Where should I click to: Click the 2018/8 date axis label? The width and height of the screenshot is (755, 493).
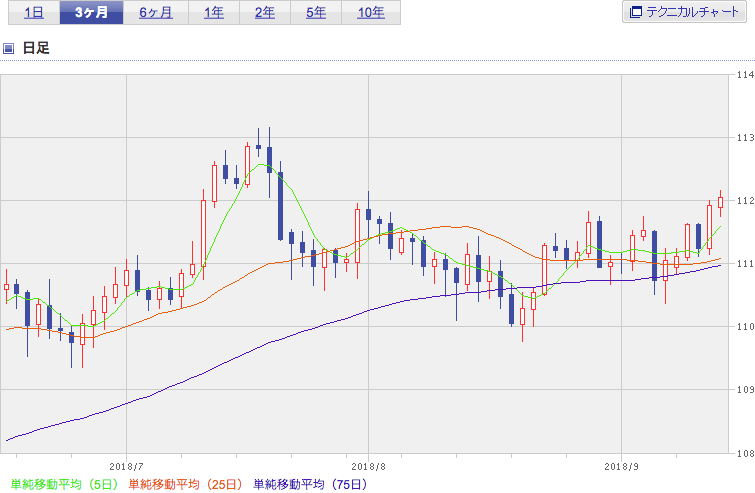(x=368, y=467)
